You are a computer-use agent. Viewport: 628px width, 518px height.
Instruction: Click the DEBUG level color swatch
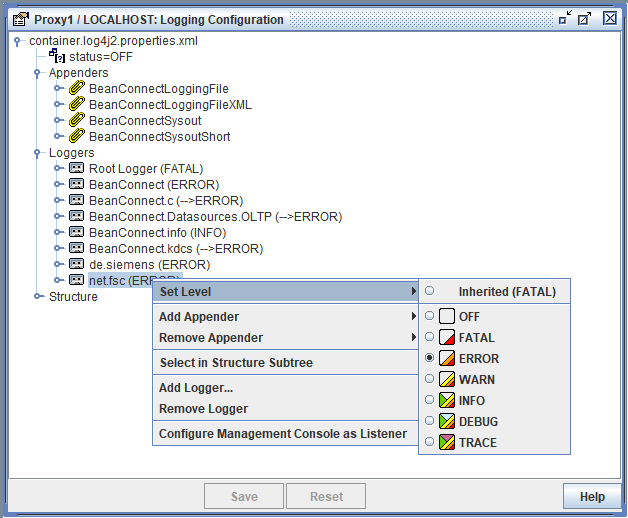447,422
